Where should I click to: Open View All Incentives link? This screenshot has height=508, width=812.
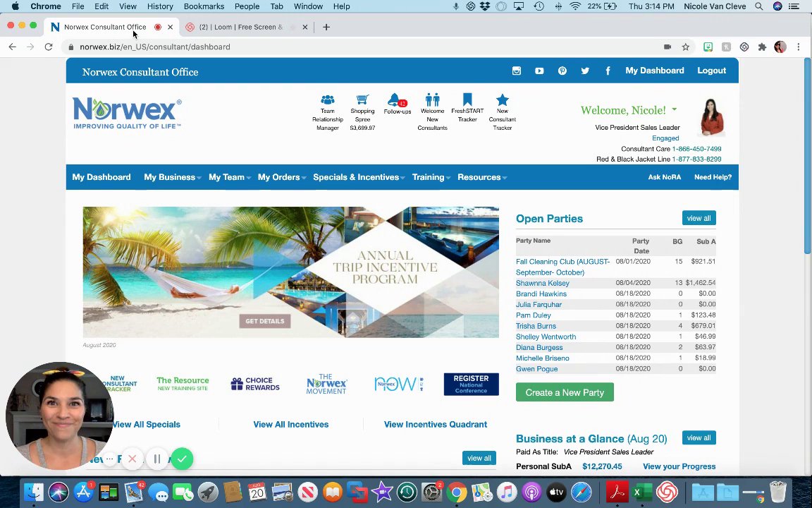coord(291,425)
